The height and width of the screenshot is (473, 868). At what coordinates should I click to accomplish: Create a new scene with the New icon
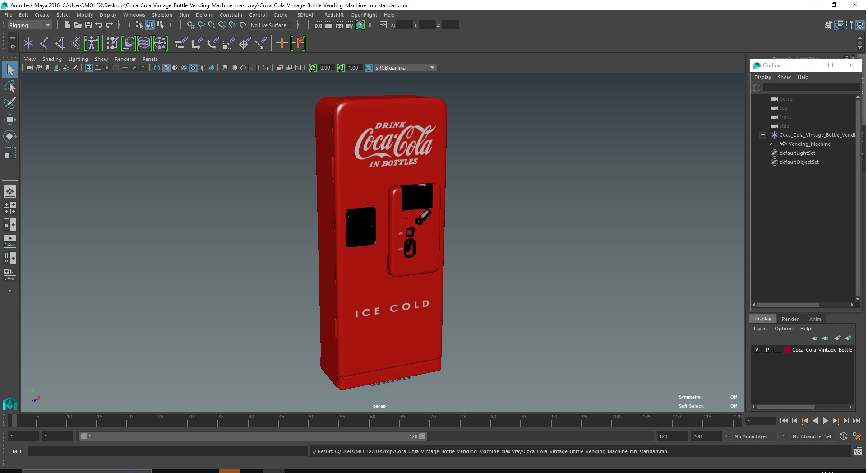pos(67,25)
